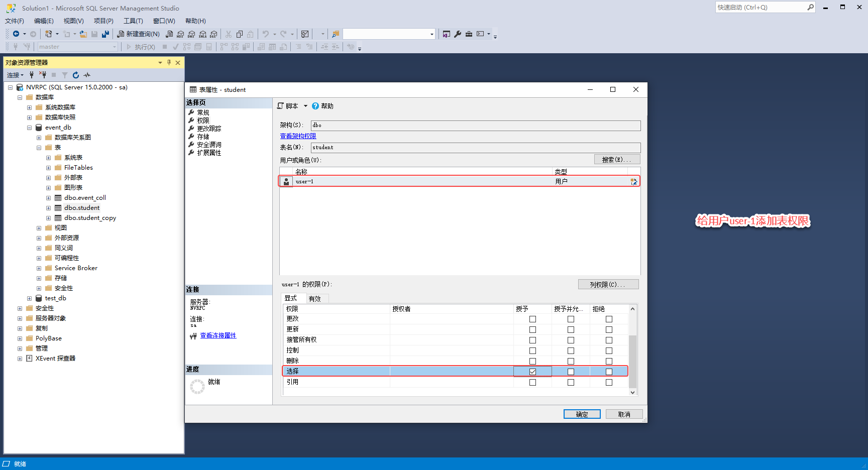868x470 pixels.
Task: Check Deny for the 更改 permission
Action: [x=609, y=319]
